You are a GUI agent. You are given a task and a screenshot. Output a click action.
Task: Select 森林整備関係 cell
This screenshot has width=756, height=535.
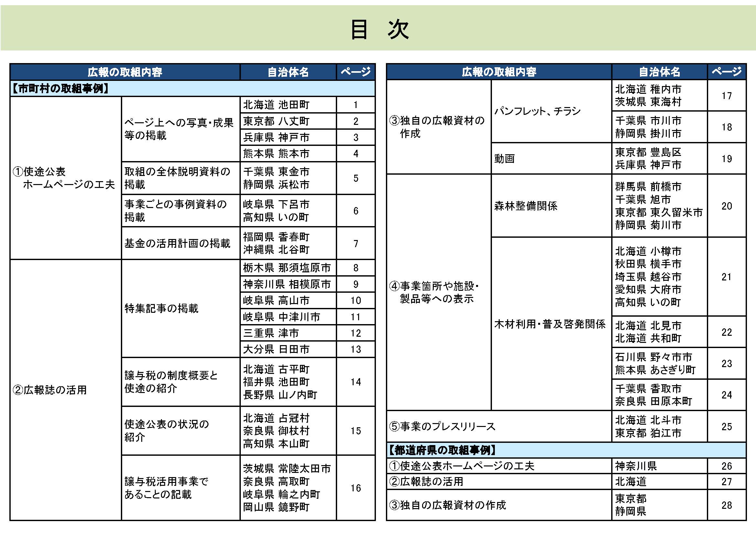[x=551, y=206]
